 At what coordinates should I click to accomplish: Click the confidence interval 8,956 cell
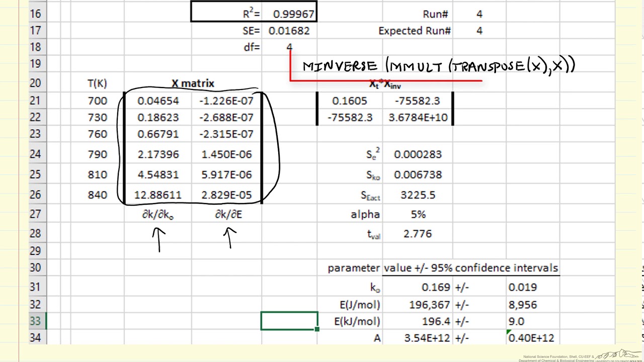(x=532, y=305)
